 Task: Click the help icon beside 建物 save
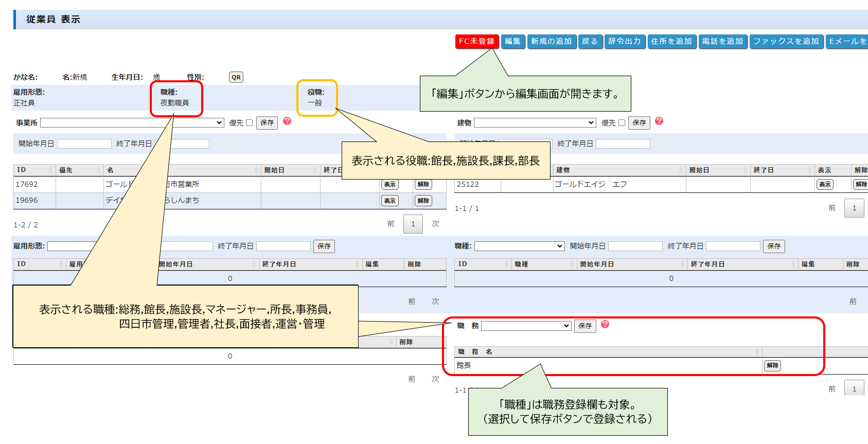click(659, 121)
